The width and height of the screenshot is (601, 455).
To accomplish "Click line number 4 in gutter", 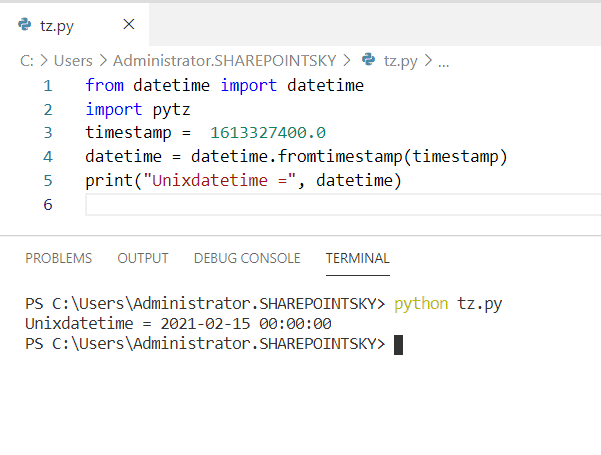I will point(48,157).
